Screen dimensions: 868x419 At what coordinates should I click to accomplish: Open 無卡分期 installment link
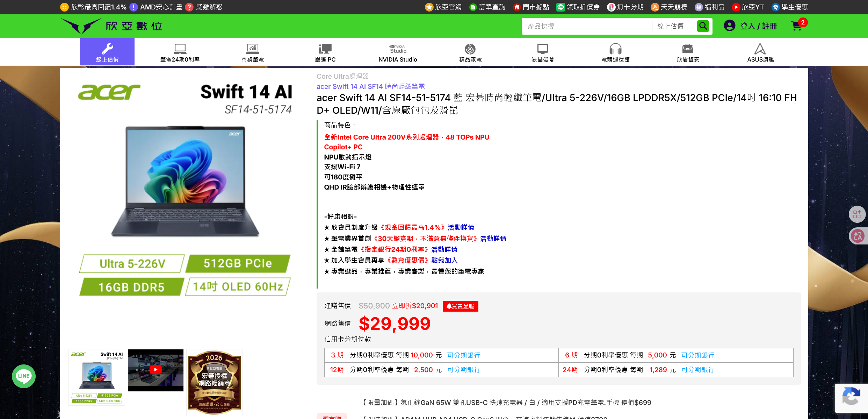tap(625, 7)
